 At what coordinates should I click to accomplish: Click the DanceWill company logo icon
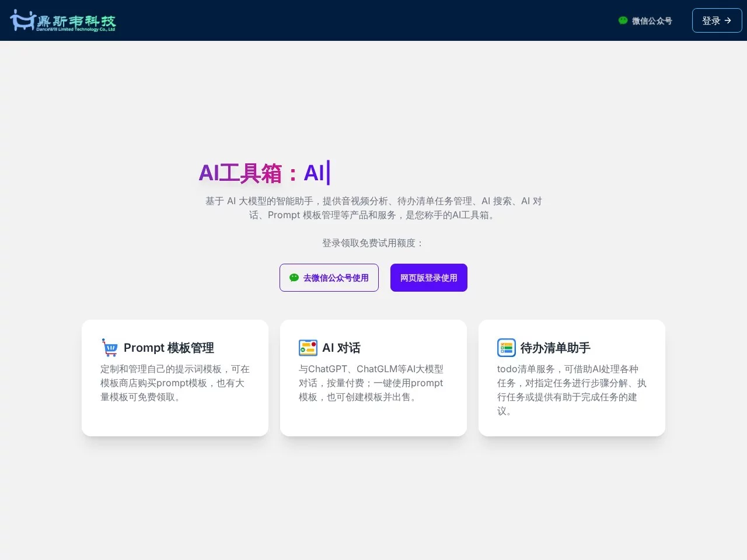click(23, 20)
